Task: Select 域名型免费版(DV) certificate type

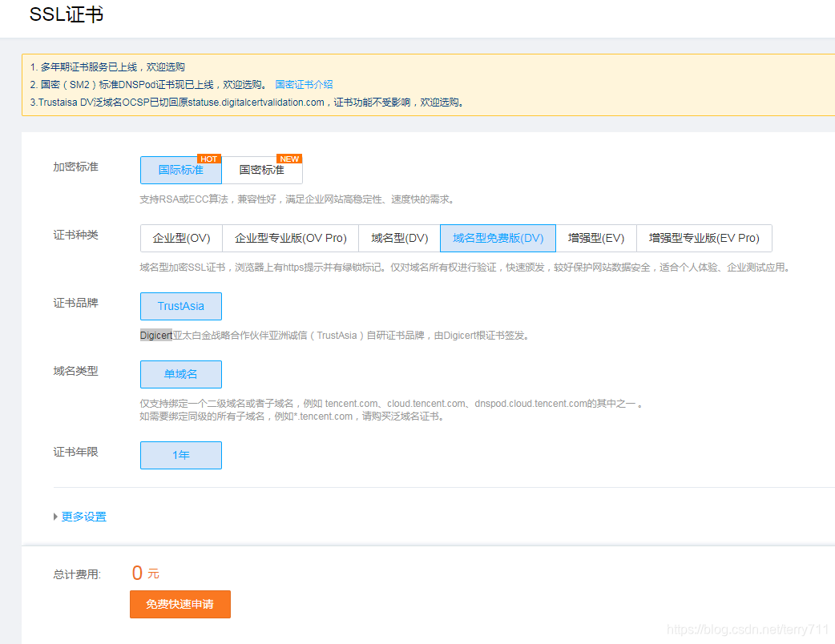Action: tap(497, 238)
